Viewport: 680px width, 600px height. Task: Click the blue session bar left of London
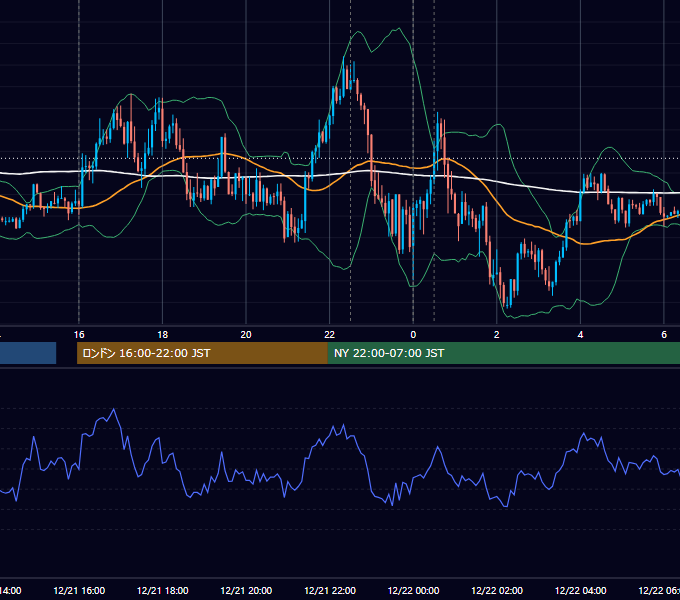(28, 353)
